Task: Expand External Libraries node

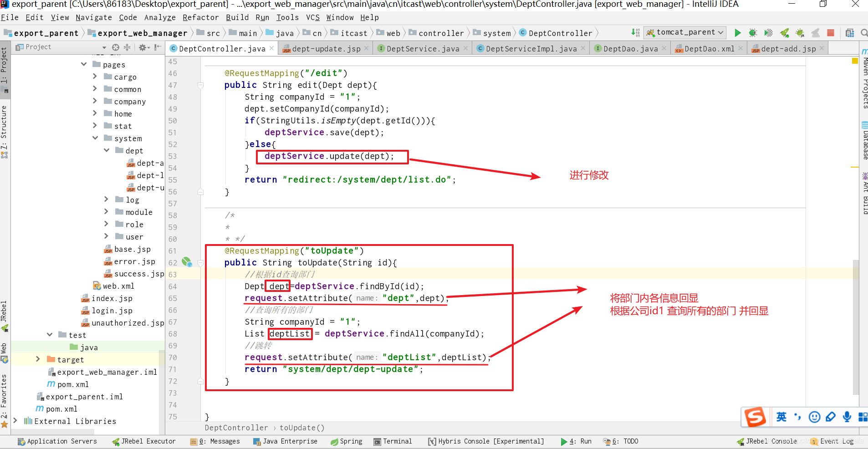Action: click(15, 421)
